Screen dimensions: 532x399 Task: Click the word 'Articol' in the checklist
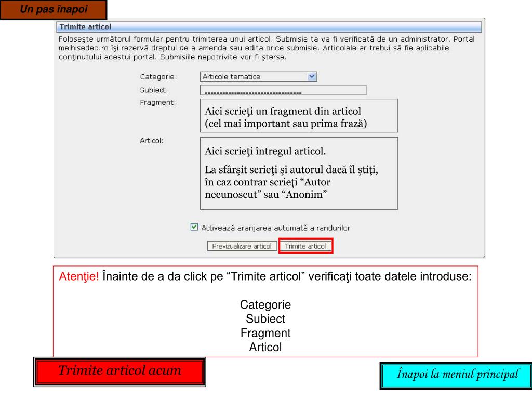pyautogui.click(x=265, y=348)
